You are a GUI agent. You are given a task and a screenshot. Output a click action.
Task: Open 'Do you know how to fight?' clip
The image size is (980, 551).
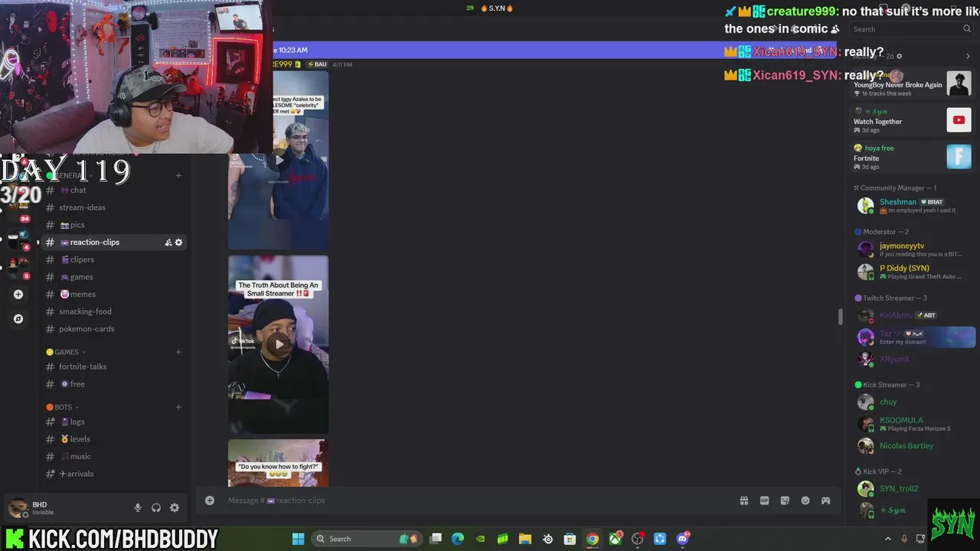[x=279, y=463]
